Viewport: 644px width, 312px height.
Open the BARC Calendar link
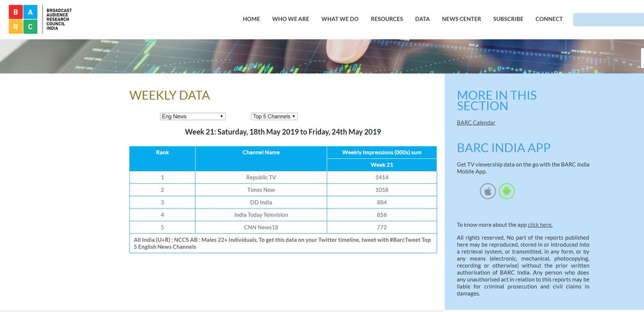point(476,123)
